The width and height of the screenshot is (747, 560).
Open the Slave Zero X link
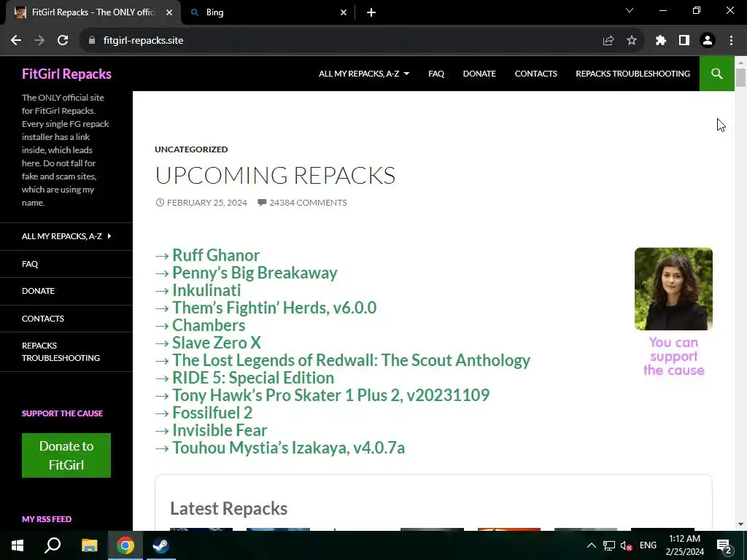216,343
